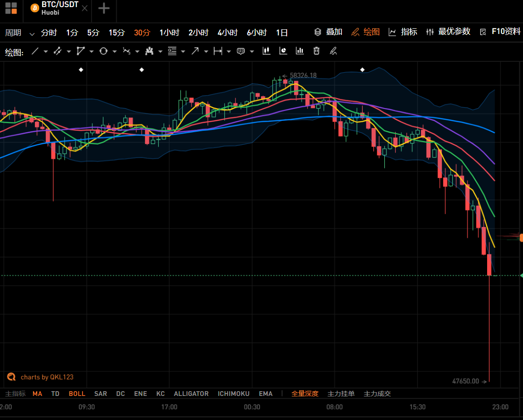523x420 pixels.
Task: Click the candlestick chart style icon
Action: tap(267, 50)
